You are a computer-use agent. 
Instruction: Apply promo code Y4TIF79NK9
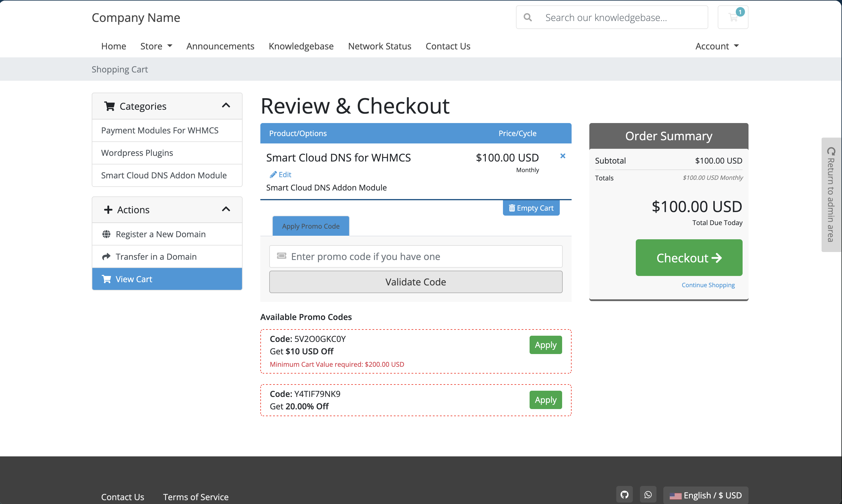tap(545, 400)
